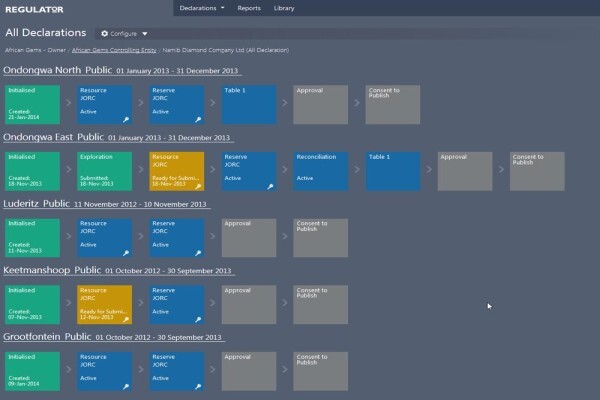Expand the Declarations dropdown arrow
Image resolution: width=600 pixels, height=400 pixels.
point(223,8)
